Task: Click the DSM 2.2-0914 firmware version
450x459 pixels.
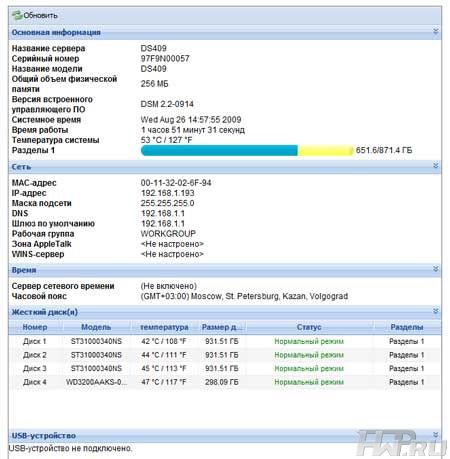Action: 167,104
